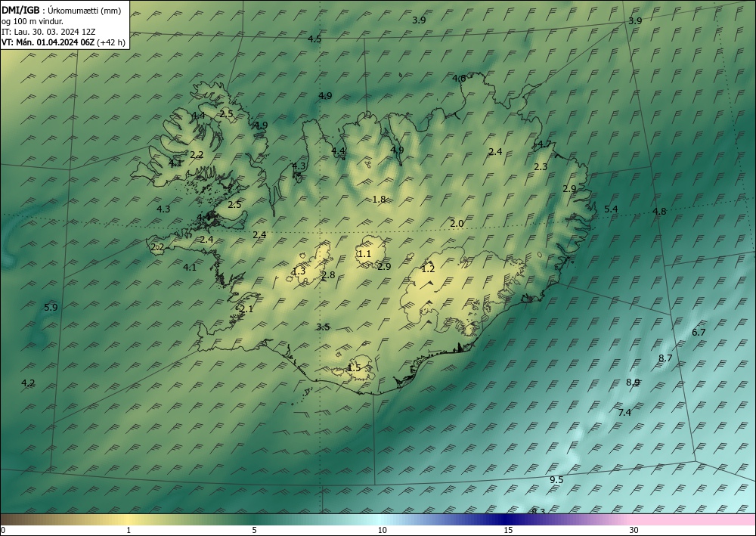Click the 4.2 value label
This screenshot has height=536, width=756.
tap(28, 383)
